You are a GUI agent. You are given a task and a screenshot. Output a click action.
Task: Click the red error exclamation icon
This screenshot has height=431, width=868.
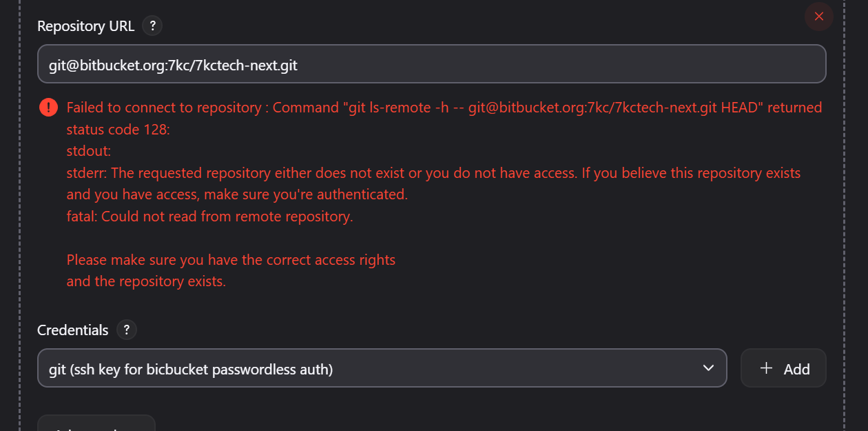(48, 107)
